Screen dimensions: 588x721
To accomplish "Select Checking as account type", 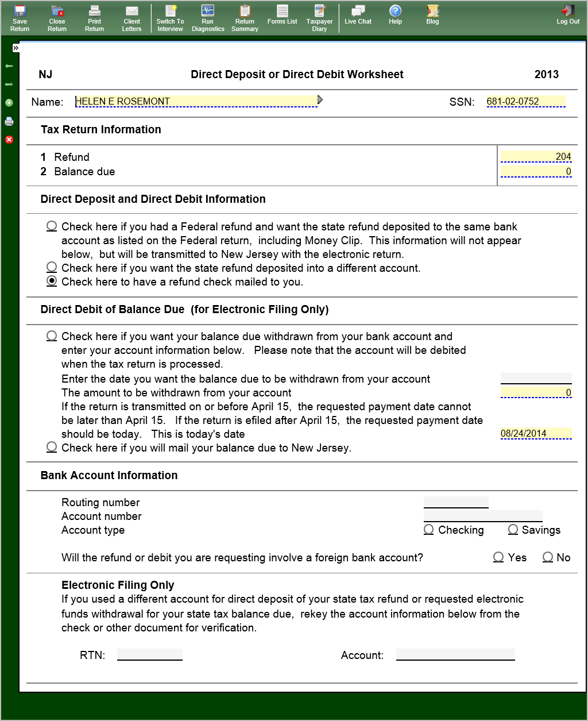I will coord(429,530).
